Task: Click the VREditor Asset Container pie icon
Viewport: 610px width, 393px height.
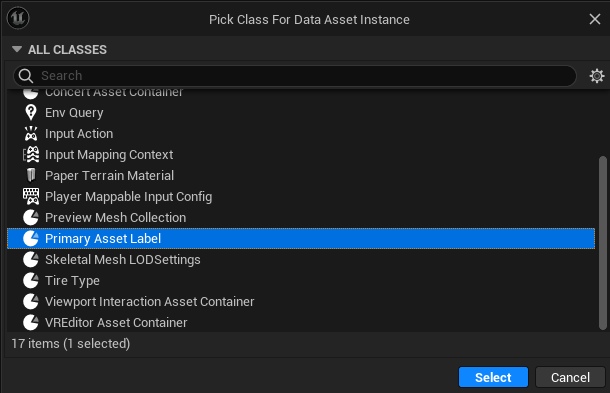Action: tap(31, 323)
